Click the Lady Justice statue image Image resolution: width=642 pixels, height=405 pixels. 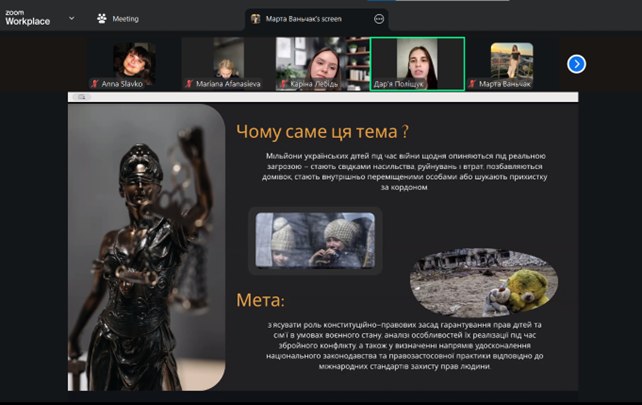click(146, 247)
